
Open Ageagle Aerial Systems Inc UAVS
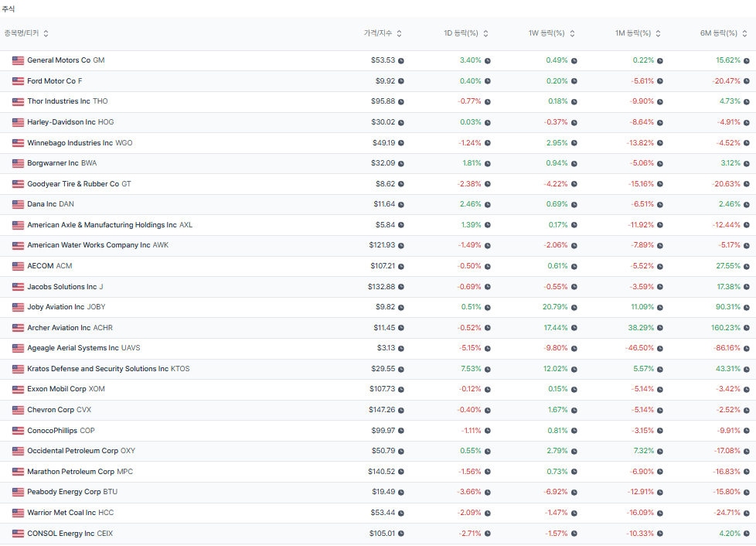(84, 348)
